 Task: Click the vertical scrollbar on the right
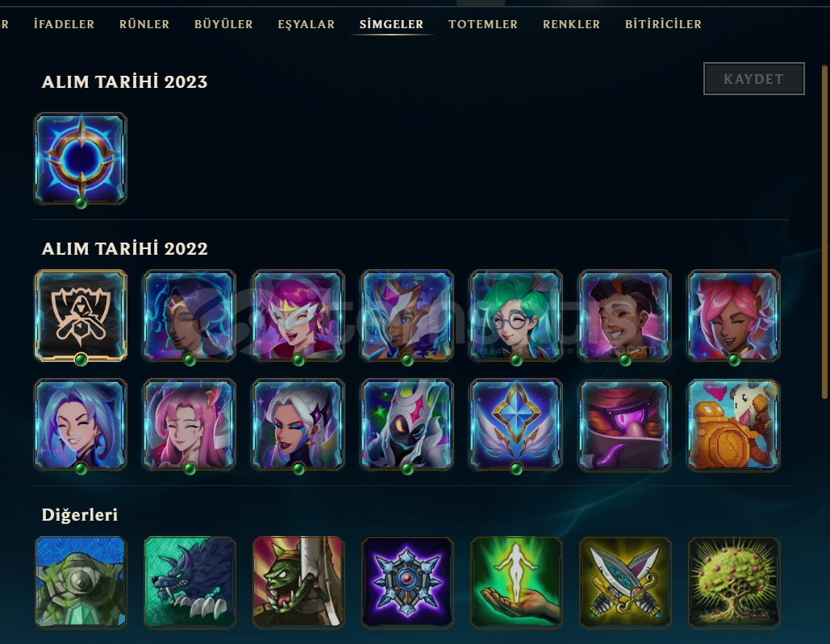click(824, 231)
